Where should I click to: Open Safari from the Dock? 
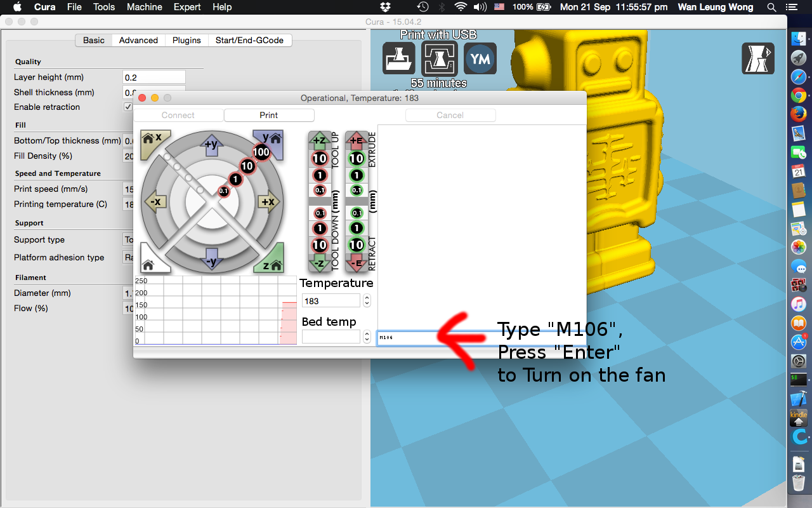[x=798, y=76]
